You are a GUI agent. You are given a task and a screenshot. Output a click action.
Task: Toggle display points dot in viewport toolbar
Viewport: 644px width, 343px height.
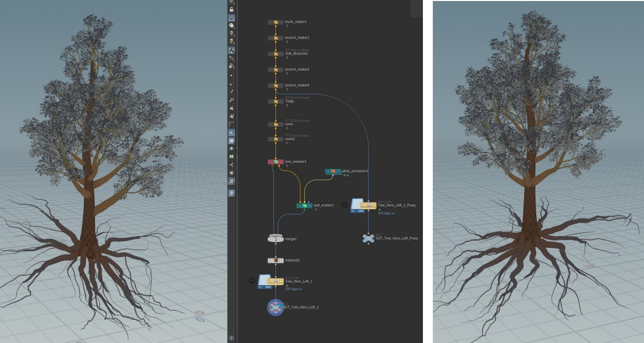[x=231, y=75]
